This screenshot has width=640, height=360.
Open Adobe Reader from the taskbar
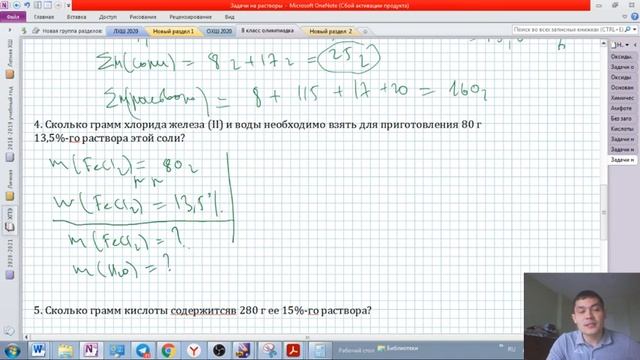(293, 350)
